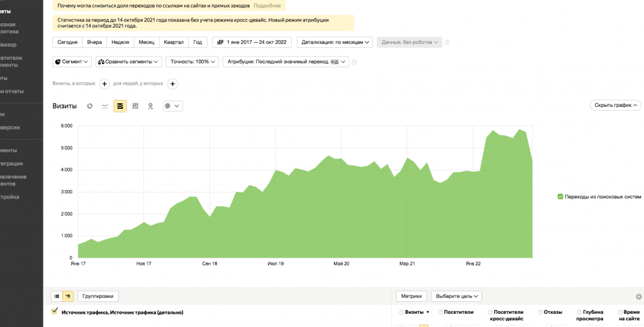Sort table by Отказы column header
Viewport: 644px width, 327px height.
553,312
